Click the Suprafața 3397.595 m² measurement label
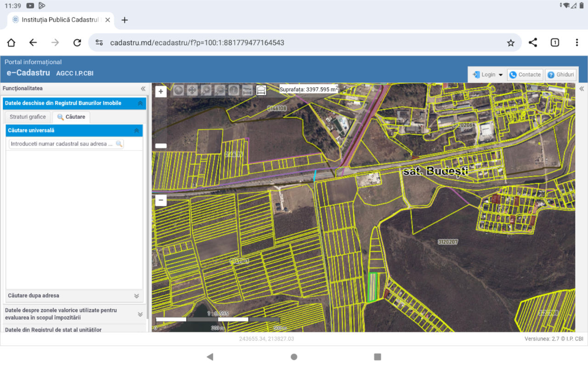 tap(309, 89)
